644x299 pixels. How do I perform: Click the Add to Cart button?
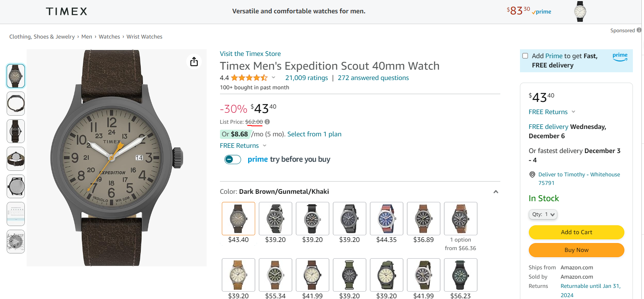(576, 232)
